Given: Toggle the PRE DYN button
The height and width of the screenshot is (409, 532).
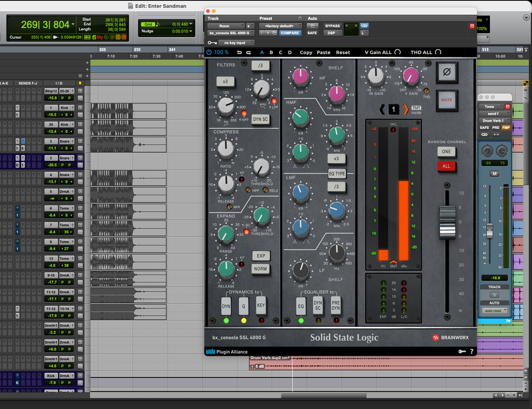Looking at the screenshot, I should pos(336,305).
